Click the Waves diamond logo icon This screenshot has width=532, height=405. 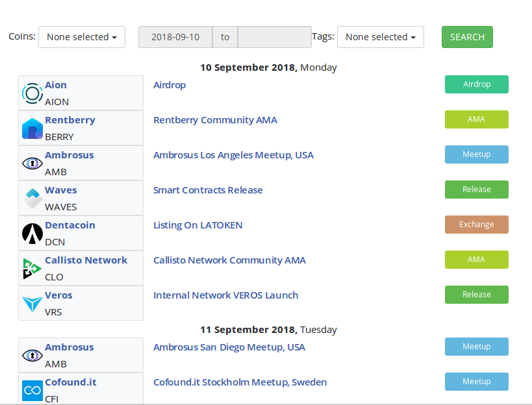[x=32, y=198]
